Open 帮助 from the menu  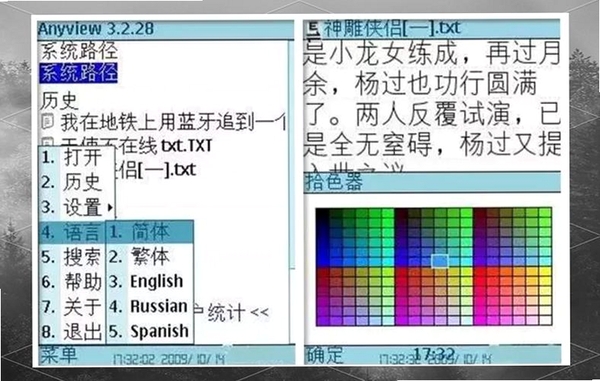coord(72,282)
